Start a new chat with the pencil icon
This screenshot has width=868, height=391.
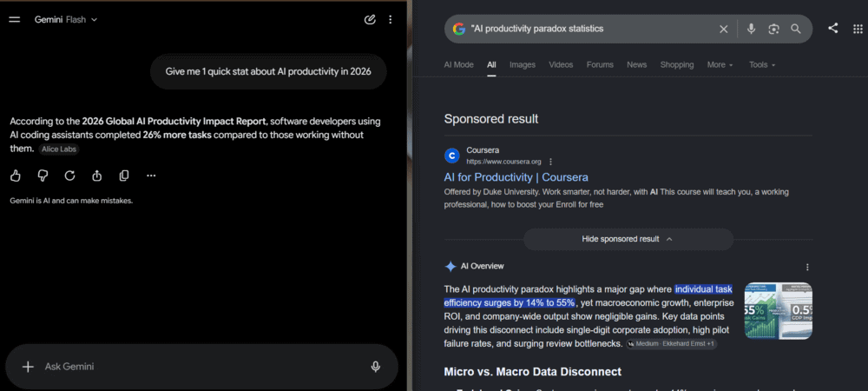point(370,19)
